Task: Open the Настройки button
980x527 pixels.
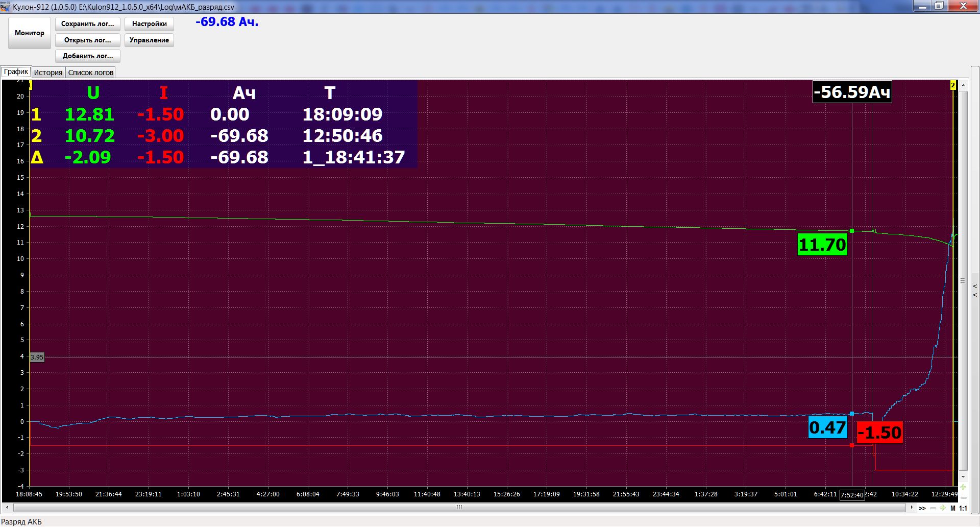Action: pyautogui.click(x=149, y=24)
